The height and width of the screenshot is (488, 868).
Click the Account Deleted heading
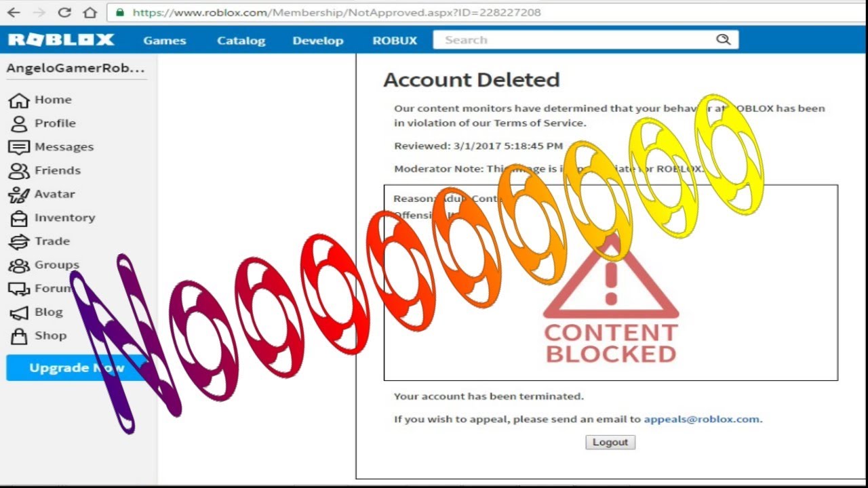tap(471, 80)
